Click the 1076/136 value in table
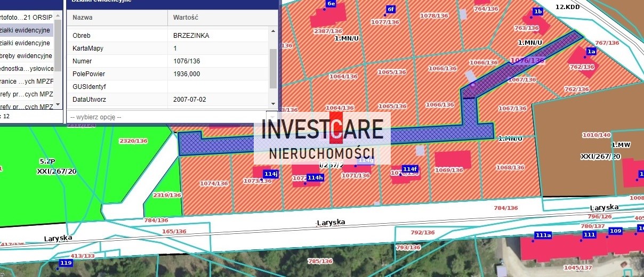The width and height of the screenshot is (644, 277). tap(187, 61)
